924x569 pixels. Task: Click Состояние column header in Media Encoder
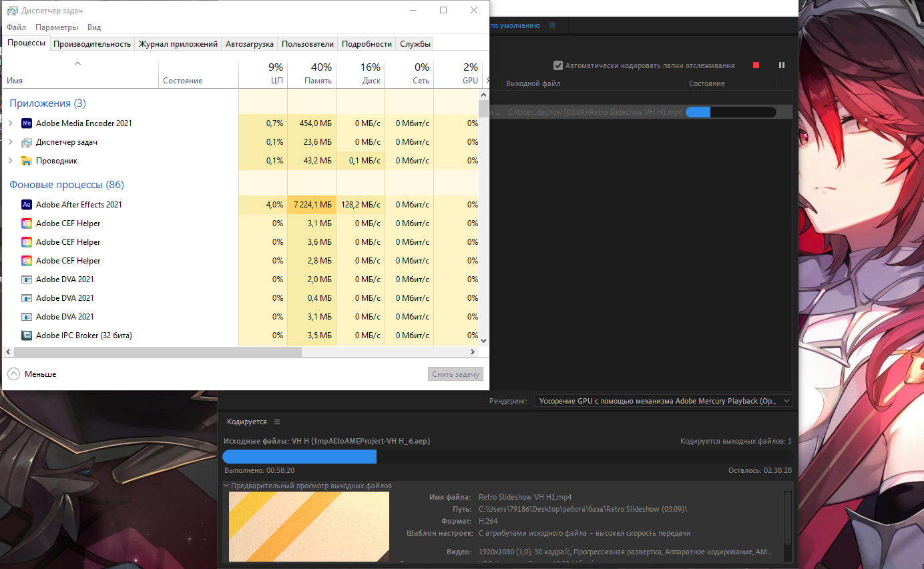point(707,83)
